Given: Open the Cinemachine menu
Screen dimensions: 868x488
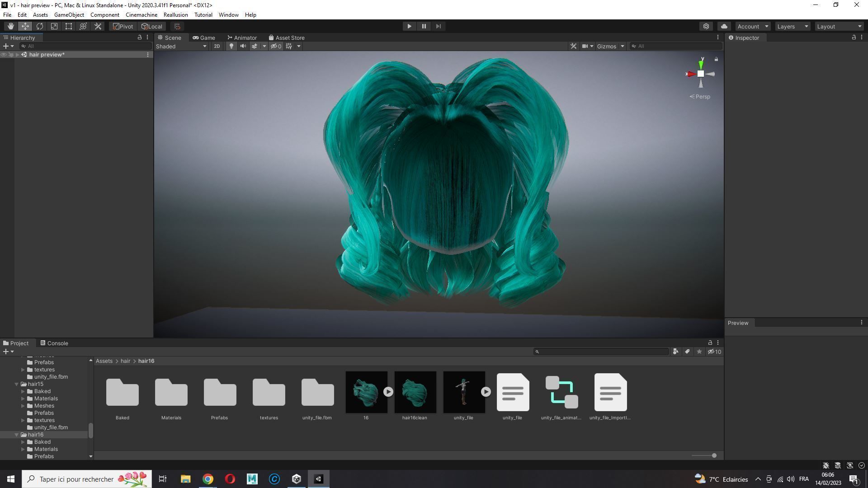Looking at the screenshot, I should pyautogui.click(x=142, y=15).
